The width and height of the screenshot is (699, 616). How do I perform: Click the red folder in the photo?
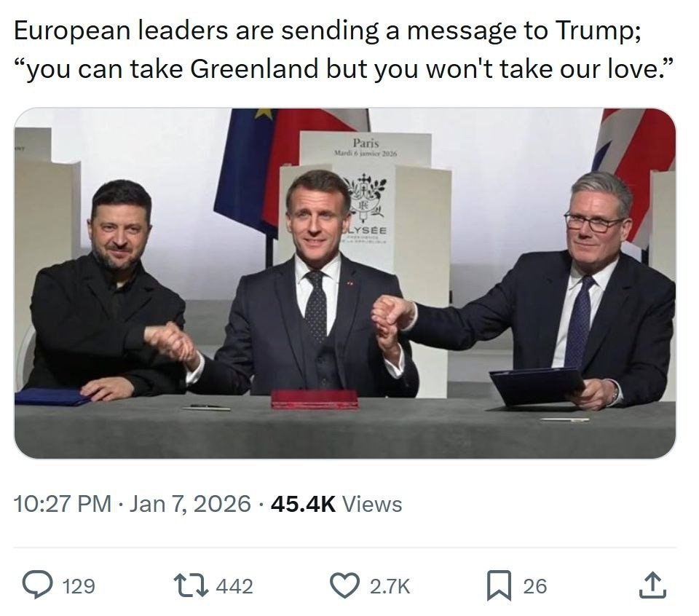(315, 399)
